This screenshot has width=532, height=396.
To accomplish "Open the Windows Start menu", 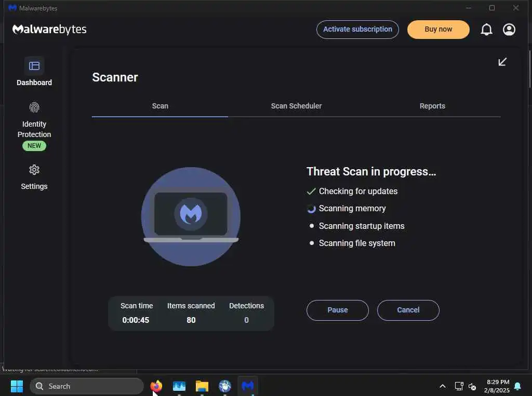I will (x=17, y=386).
